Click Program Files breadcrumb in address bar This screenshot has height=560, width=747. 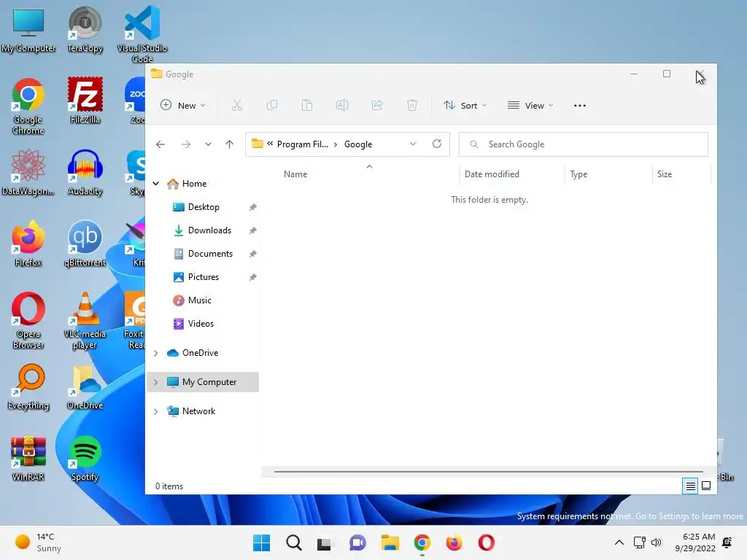pos(303,144)
